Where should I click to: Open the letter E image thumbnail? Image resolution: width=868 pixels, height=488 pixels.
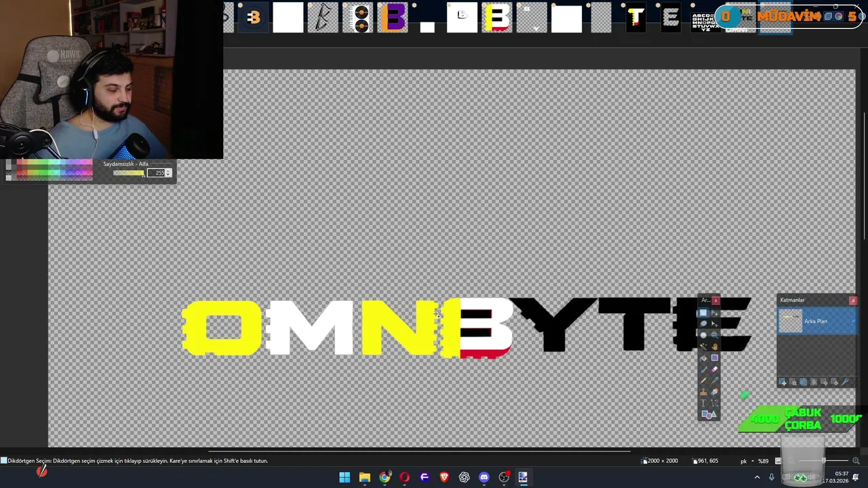coord(671,18)
